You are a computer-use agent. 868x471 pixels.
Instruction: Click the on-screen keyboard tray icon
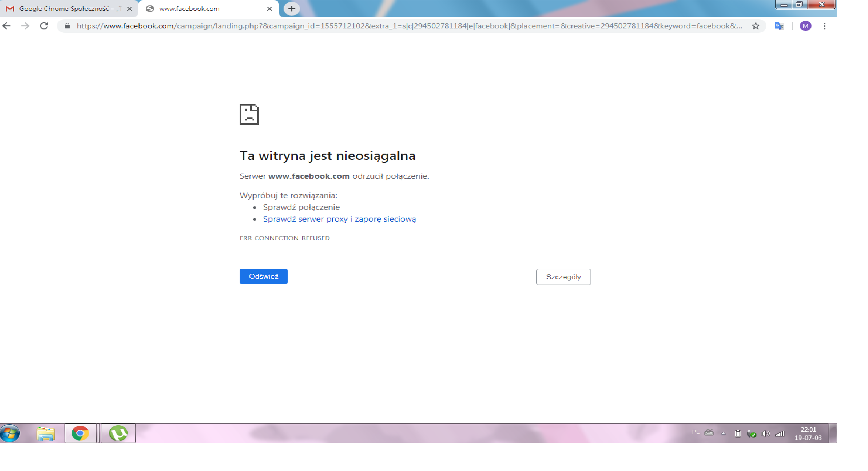click(709, 432)
